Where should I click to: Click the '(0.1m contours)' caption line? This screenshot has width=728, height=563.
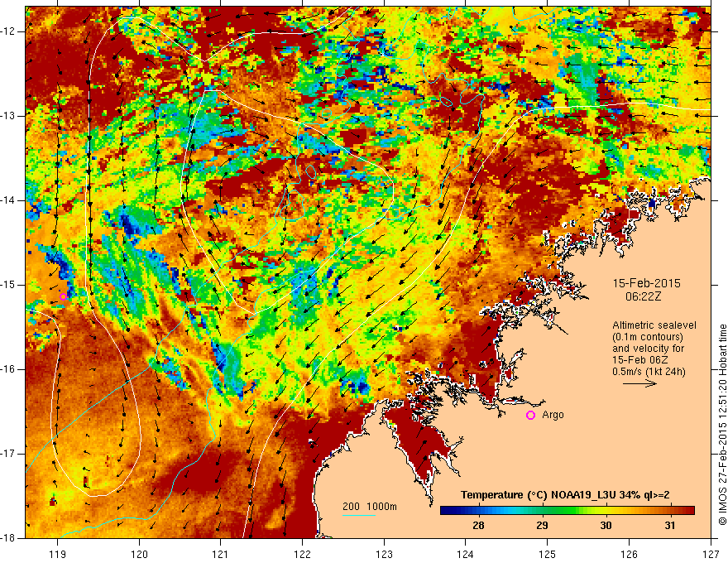pos(648,337)
